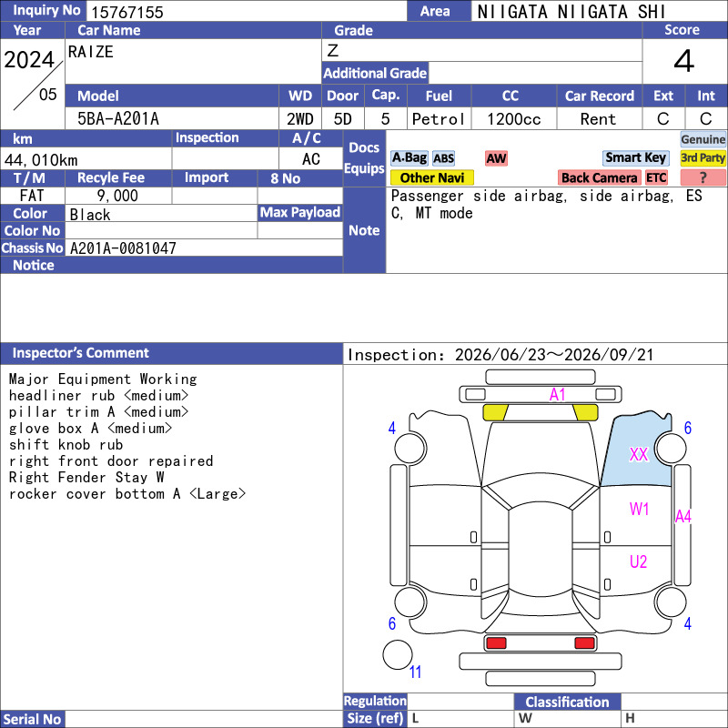Click the Smart Key badge
The width and height of the screenshot is (728, 728).
coord(635,157)
